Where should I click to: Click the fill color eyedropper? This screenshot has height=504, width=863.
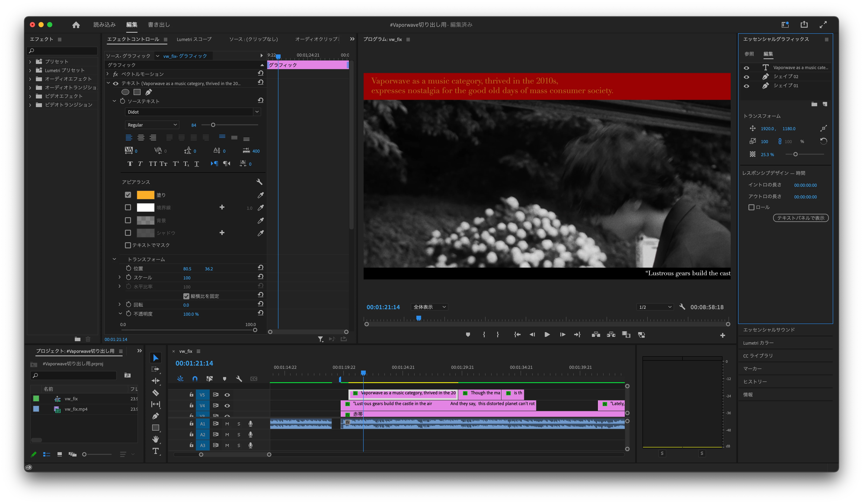coord(261,195)
